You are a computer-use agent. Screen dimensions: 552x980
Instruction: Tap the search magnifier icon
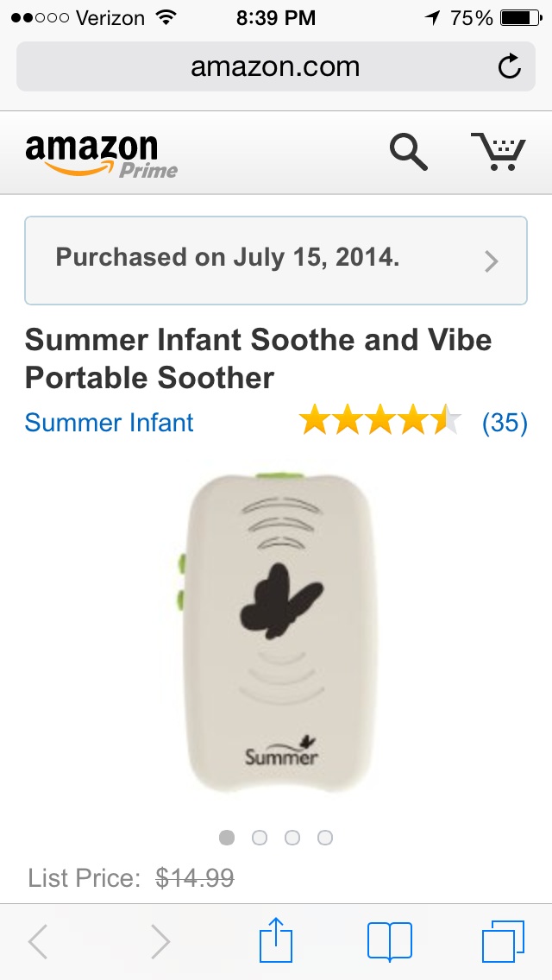point(409,154)
